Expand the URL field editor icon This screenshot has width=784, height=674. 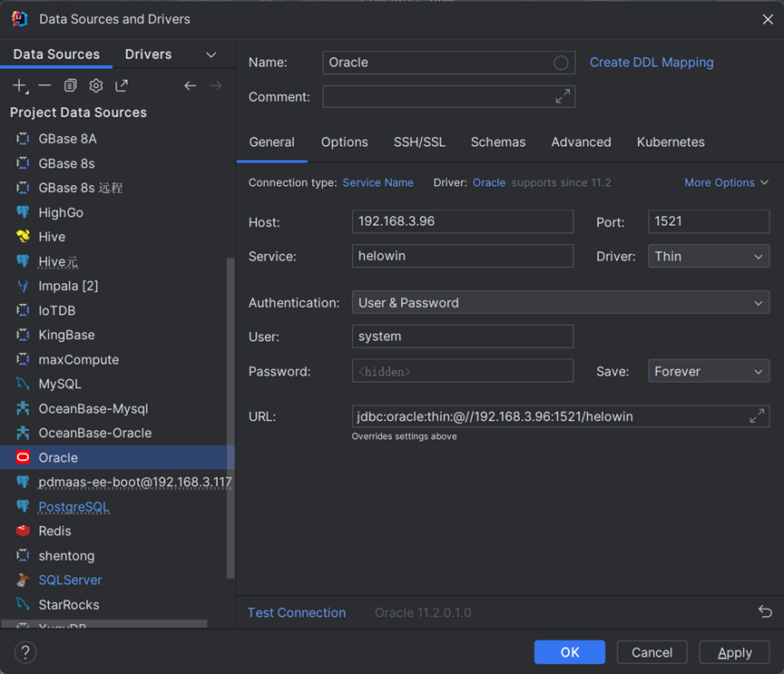pyautogui.click(x=757, y=416)
